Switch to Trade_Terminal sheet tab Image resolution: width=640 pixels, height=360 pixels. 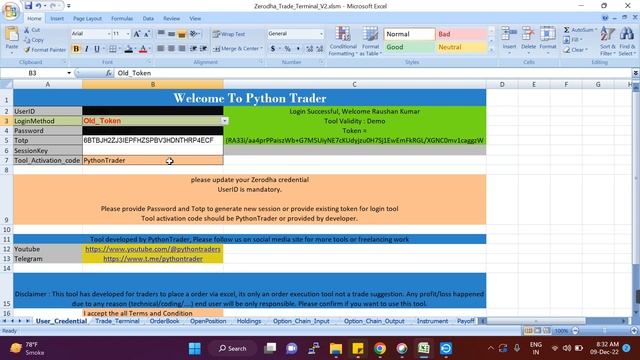[118, 321]
